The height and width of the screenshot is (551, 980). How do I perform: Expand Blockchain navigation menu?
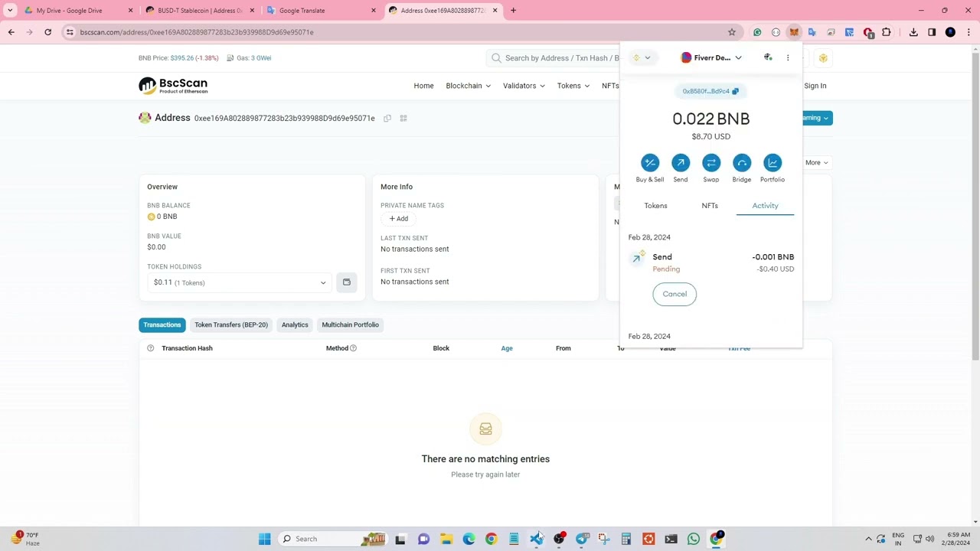[468, 86]
